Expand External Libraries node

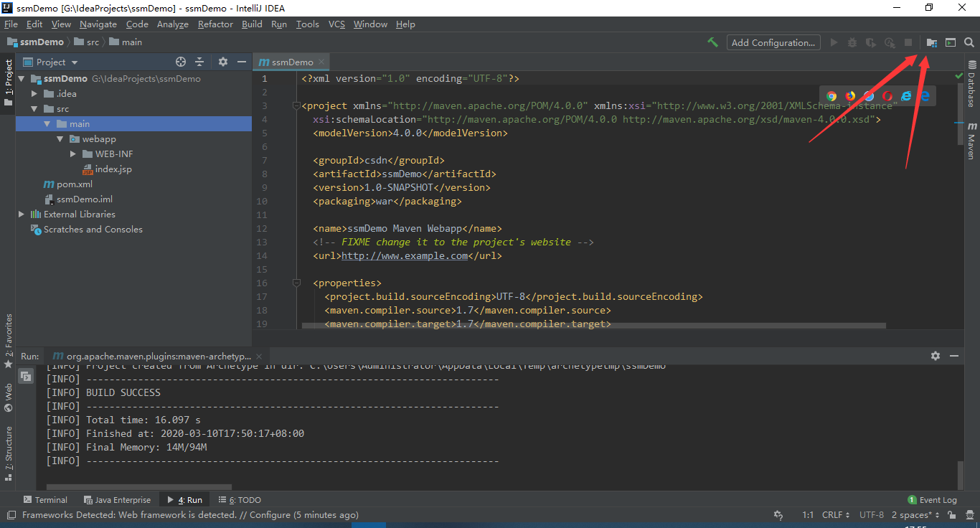[x=22, y=214]
